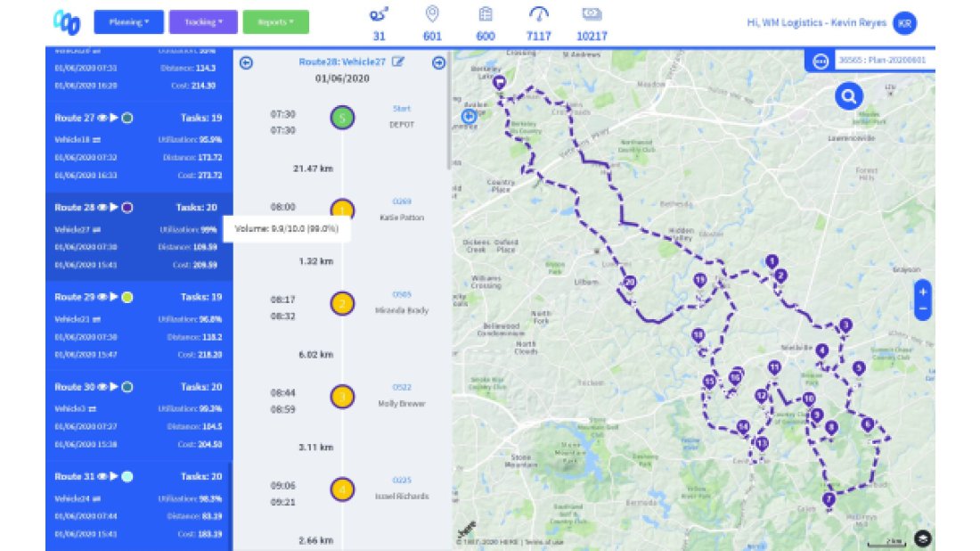Click Route 31 light blue color circle
This screenshot has height=551, width=980.
(127, 477)
